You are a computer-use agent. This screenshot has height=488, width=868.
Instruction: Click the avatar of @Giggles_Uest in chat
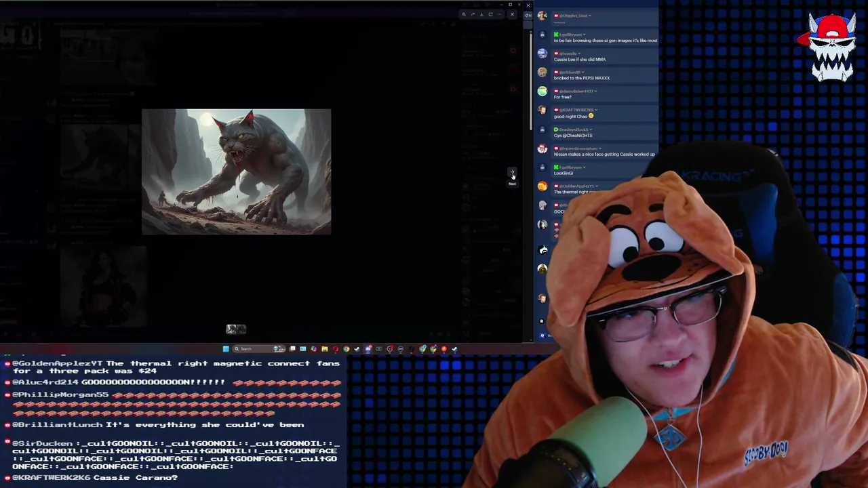pos(542,16)
